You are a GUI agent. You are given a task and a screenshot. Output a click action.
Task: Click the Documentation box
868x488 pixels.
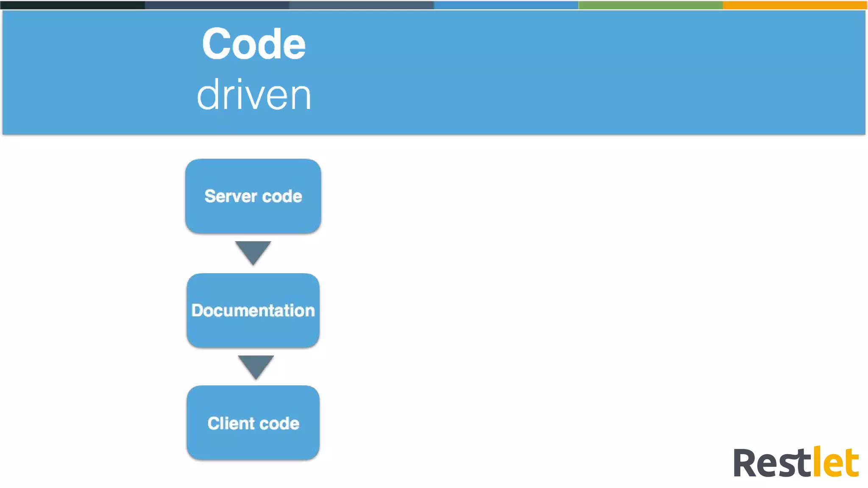pos(253,311)
